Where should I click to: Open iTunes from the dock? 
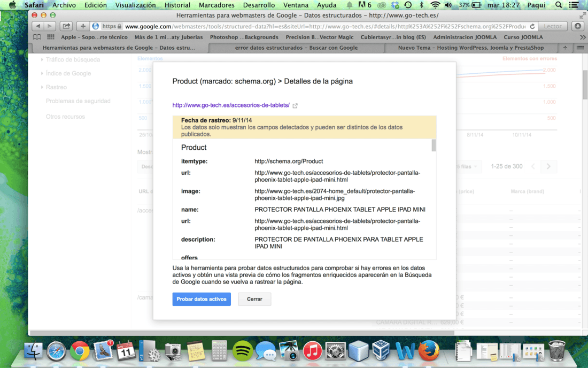pos(312,351)
